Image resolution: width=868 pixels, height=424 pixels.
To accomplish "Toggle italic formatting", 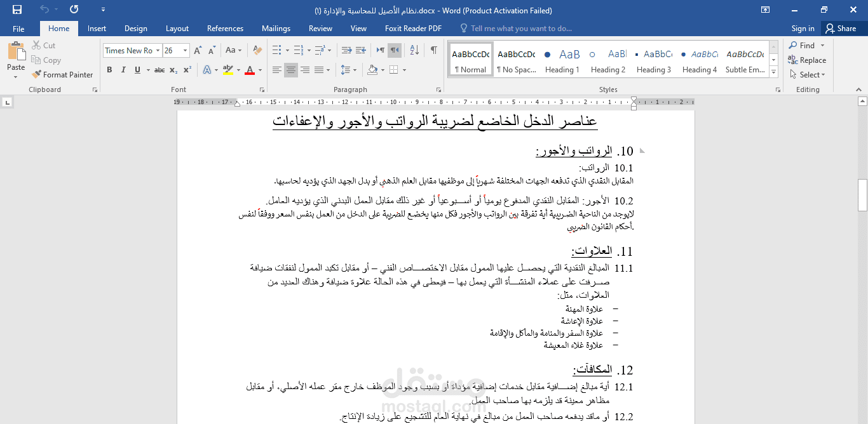I will point(123,70).
